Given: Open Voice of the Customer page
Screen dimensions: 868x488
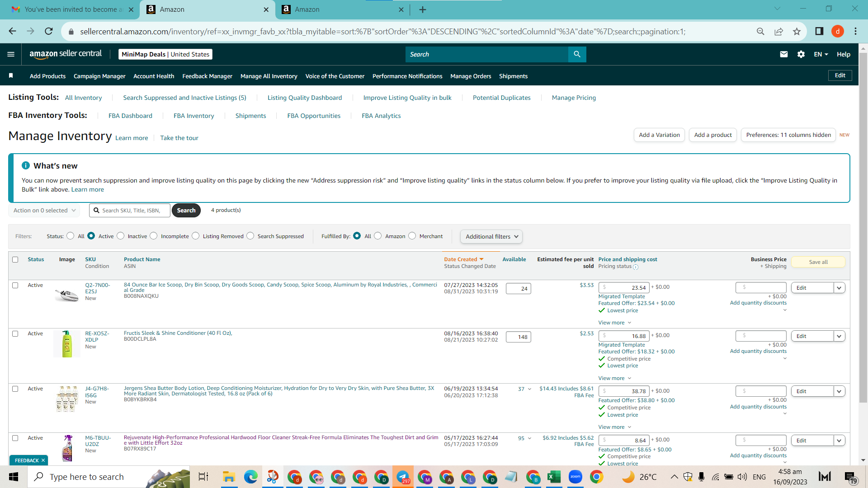Looking at the screenshot, I should 335,76.
